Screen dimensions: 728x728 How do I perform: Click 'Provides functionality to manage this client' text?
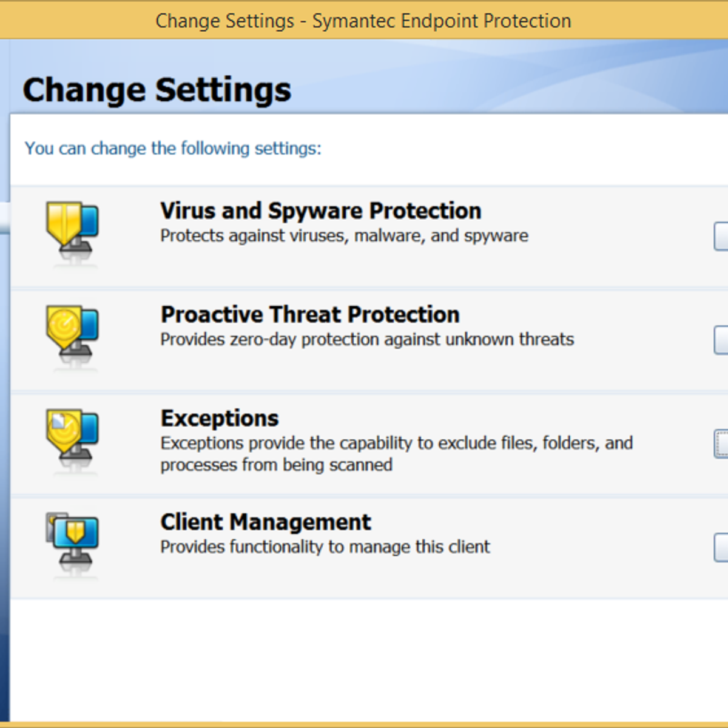coord(325,547)
